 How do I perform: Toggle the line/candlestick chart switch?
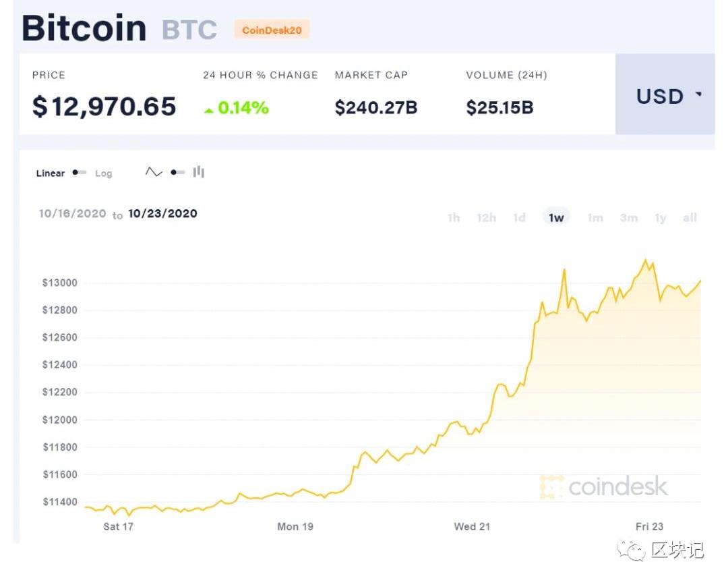[177, 173]
